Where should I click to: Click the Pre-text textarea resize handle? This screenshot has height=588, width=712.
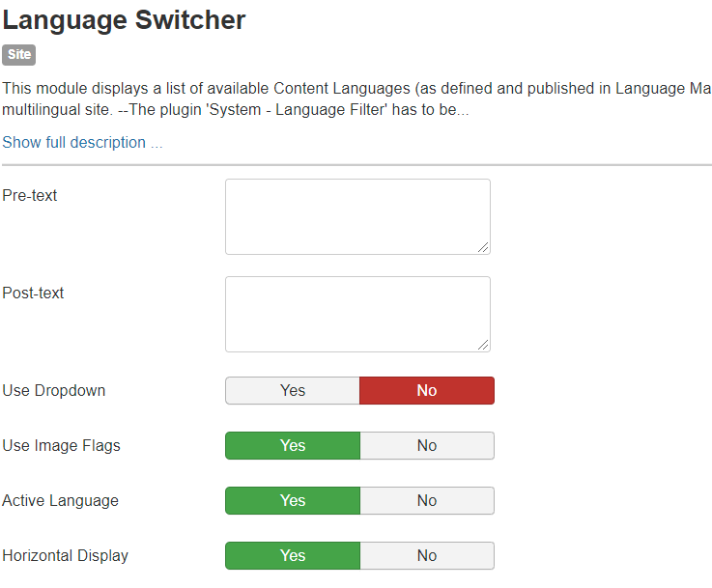pos(483,247)
